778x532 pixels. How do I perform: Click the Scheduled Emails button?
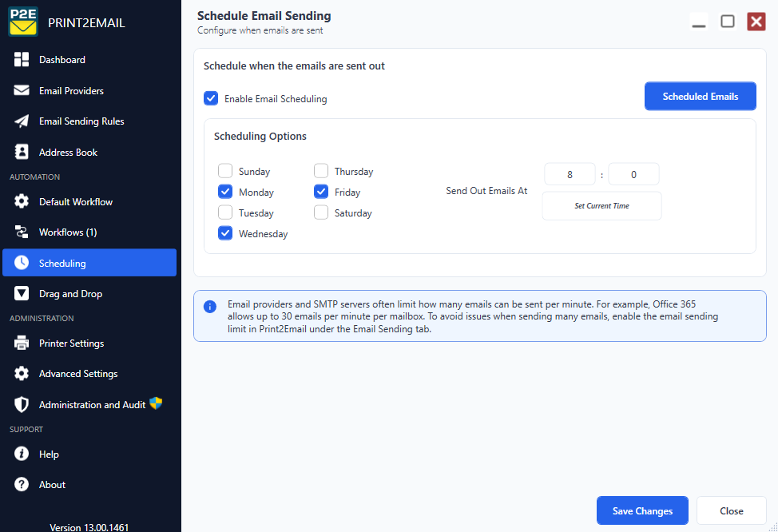click(x=700, y=97)
